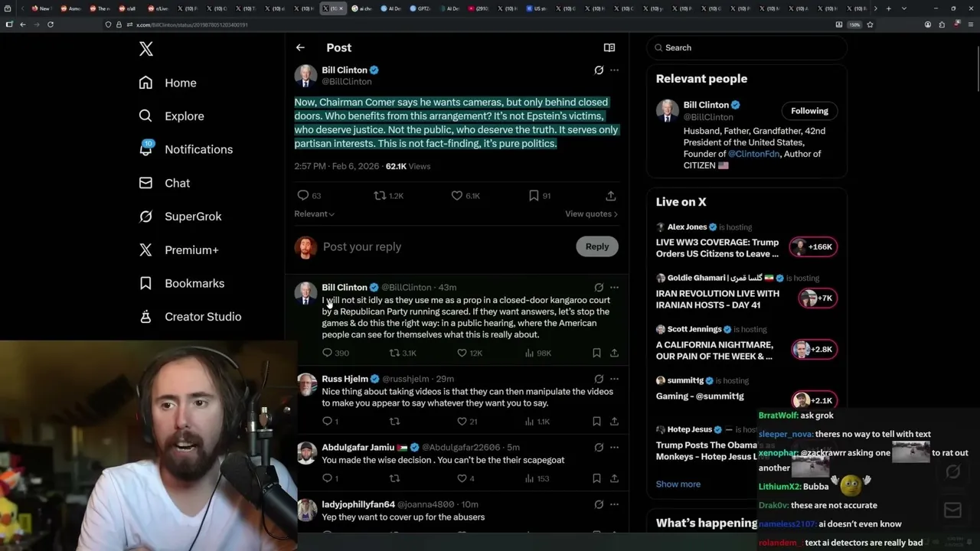This screenshot has width=980, height=551.
Task: Click Grok icon on ladyjophillyfan64's comment
Action: [599, 505]
